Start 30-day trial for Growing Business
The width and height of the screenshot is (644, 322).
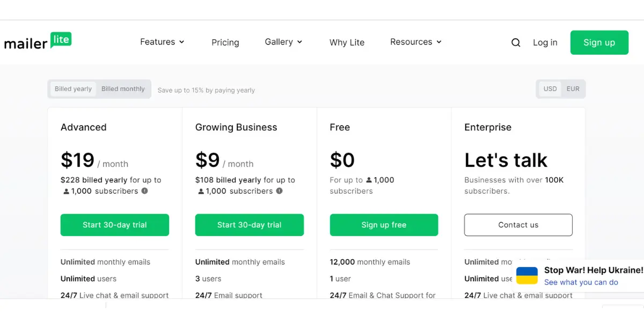tap(250, 225)
